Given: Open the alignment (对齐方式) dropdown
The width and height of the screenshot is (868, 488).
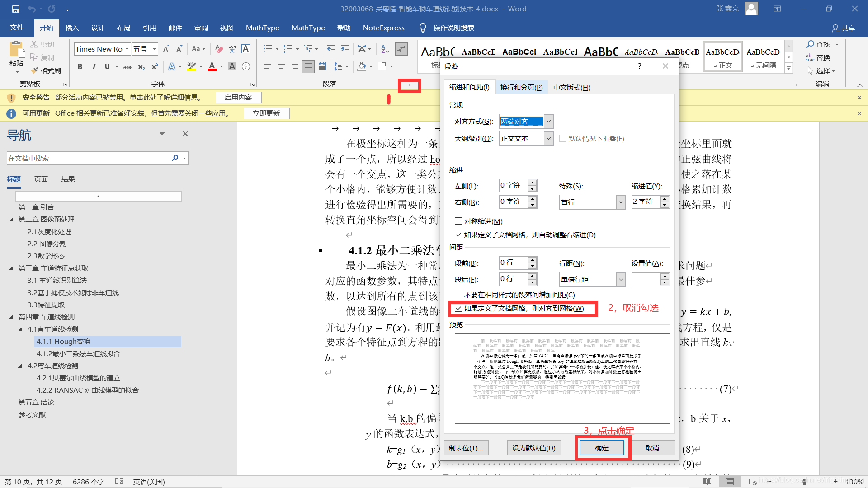Looking at the screenshot, I should [x=548, y=122].
